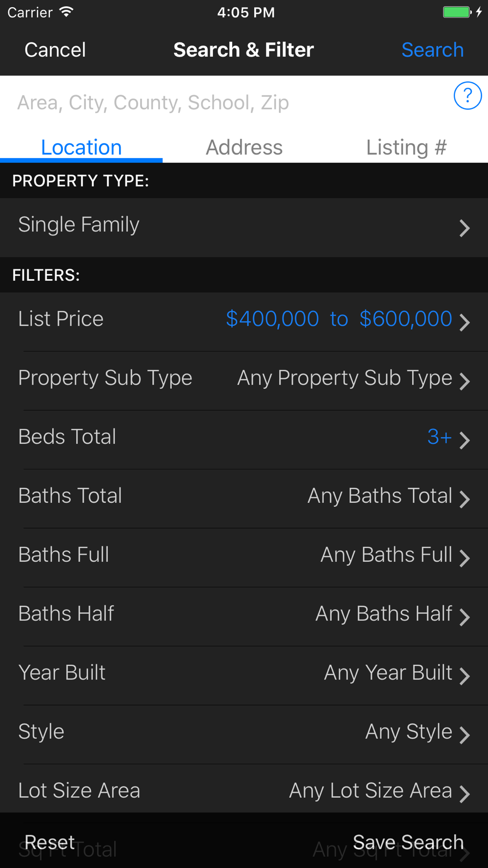Tap the Wi-Fi icon in status bar
This screenshot has width=488, height=868.
point(66,12)
